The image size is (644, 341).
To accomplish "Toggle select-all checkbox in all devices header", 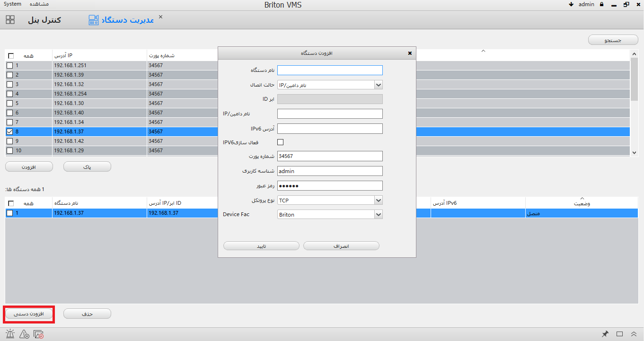I will click(10, 203).
